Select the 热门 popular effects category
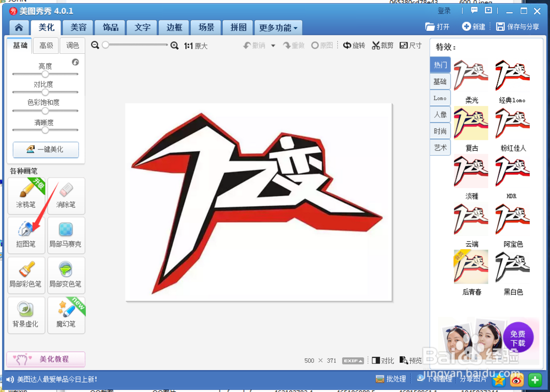This screenshot has height=392, width=550. (440, 65)
